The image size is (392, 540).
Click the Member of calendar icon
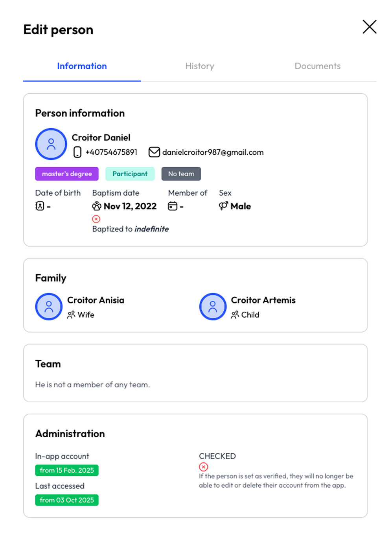173,206
